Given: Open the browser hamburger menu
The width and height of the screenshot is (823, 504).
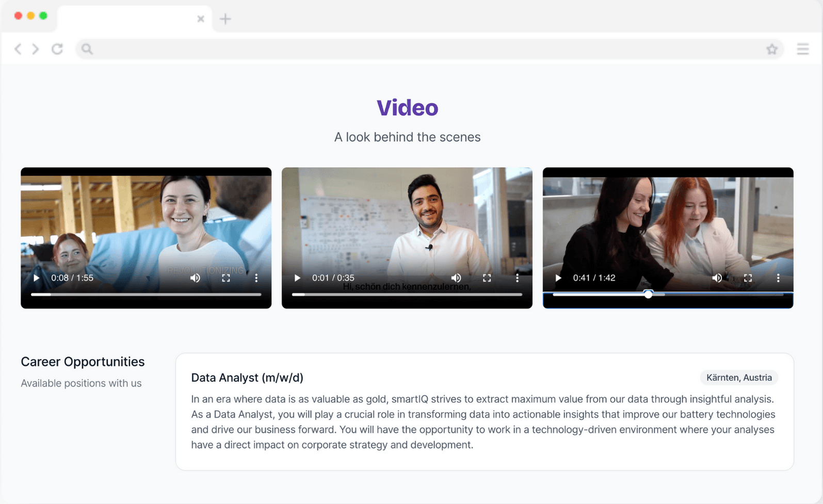Looking at the screenshot, I should 803,49.
